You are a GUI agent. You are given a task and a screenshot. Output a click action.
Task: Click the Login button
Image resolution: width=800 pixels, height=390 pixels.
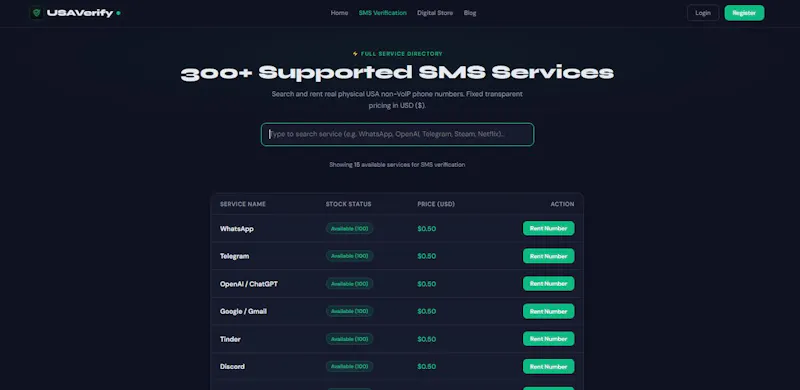(703, 13)
